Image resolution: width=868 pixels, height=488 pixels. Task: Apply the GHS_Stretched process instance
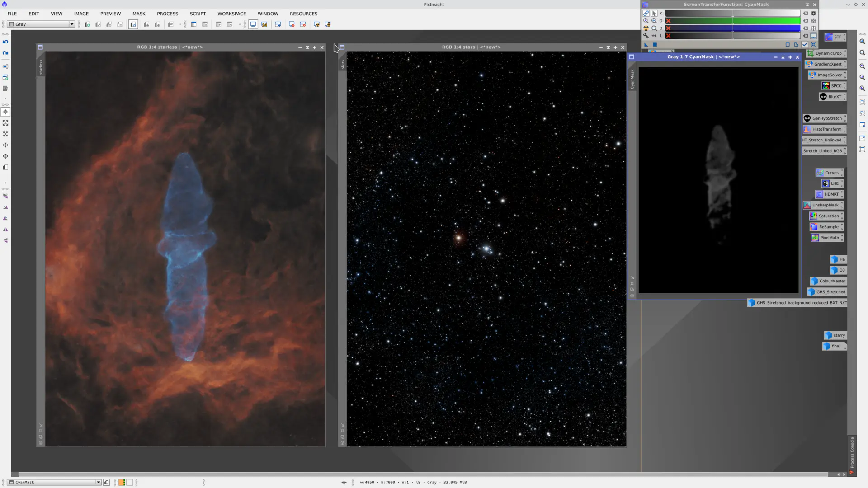(827, 291)
